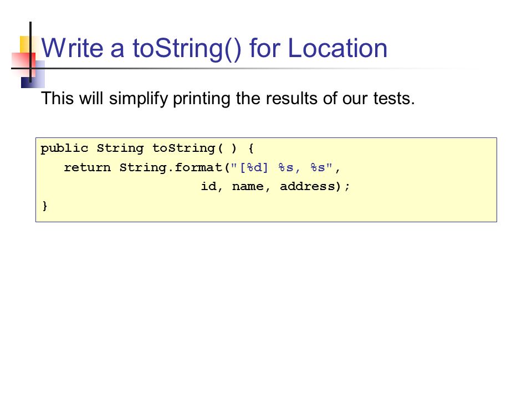Click the 'address);' argument in code
The height and width of the screenshot is (399, 532).
(314, 186)
